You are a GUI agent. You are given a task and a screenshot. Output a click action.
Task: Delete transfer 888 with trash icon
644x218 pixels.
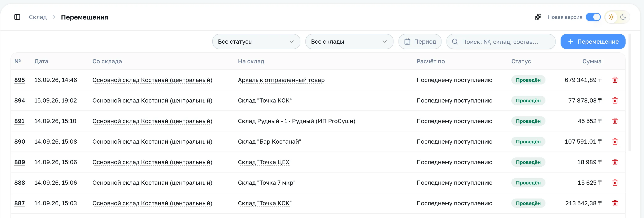pos(615,183)
